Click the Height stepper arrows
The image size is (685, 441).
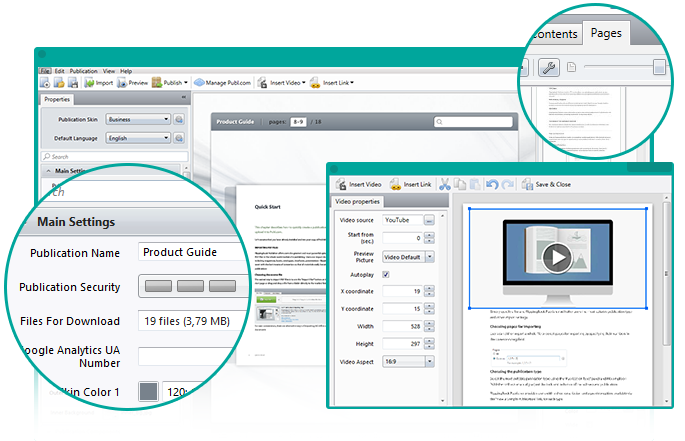(429, 344)
